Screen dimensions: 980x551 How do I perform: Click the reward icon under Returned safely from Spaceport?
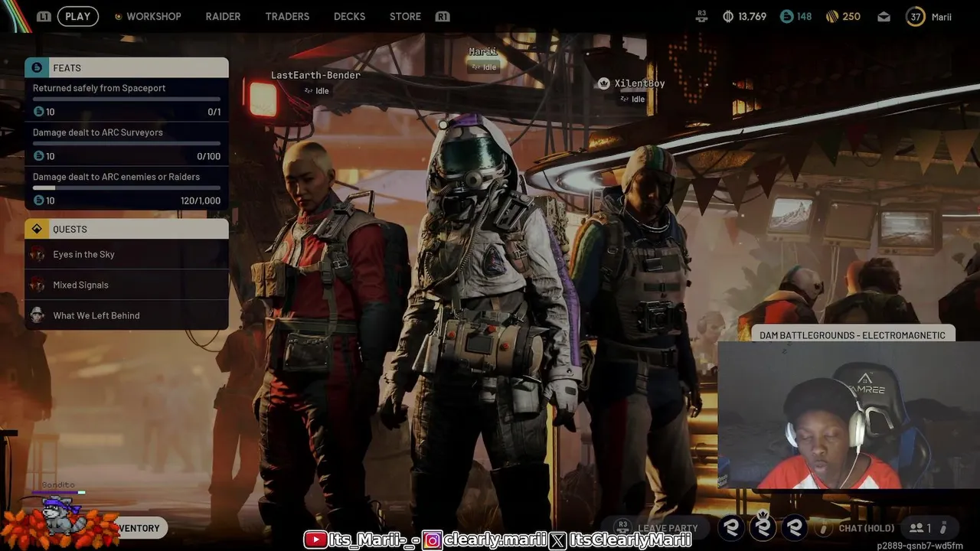[39, 112]
